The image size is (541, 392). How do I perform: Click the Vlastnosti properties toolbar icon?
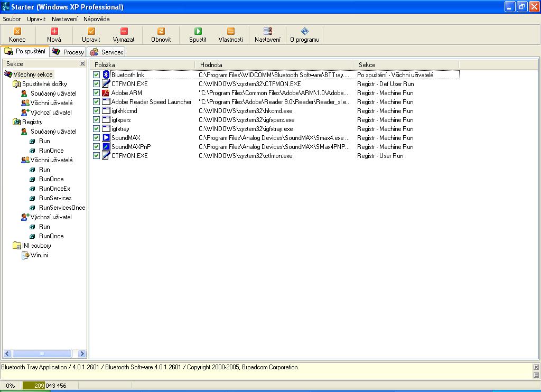pos(231,31)
